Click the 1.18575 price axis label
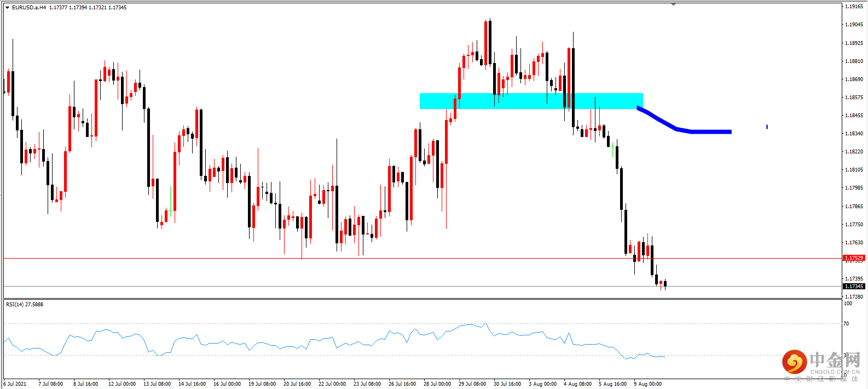 854,97
